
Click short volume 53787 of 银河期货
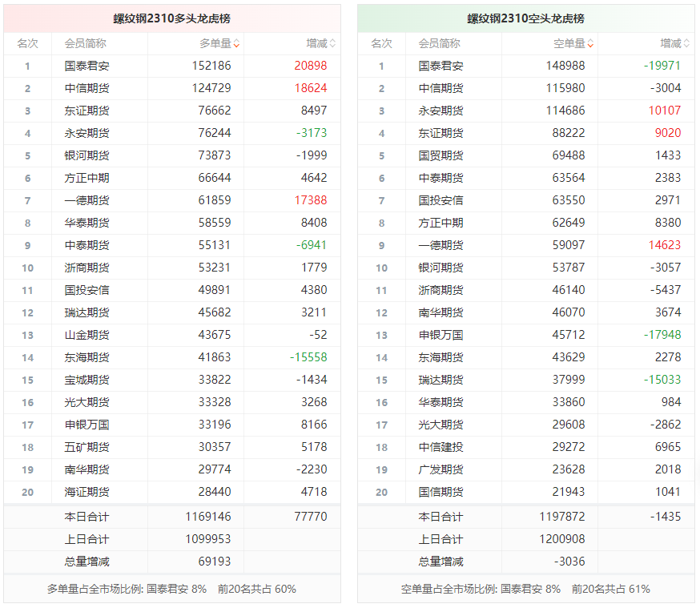point(569,268)
